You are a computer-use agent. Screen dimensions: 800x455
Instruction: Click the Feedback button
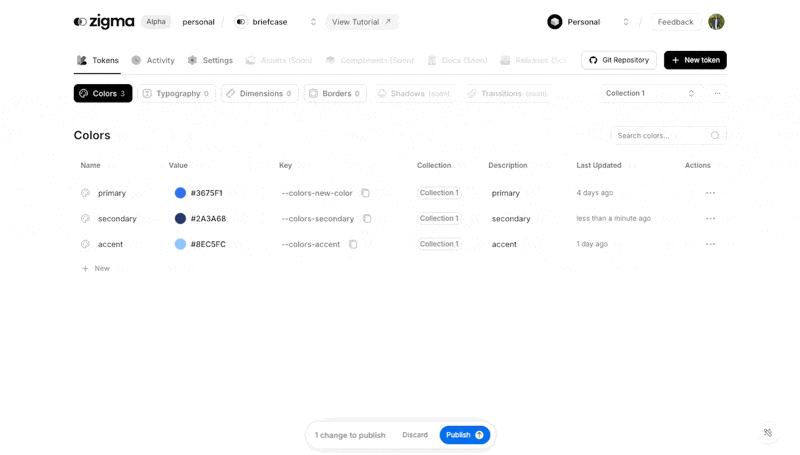(675, 22)
